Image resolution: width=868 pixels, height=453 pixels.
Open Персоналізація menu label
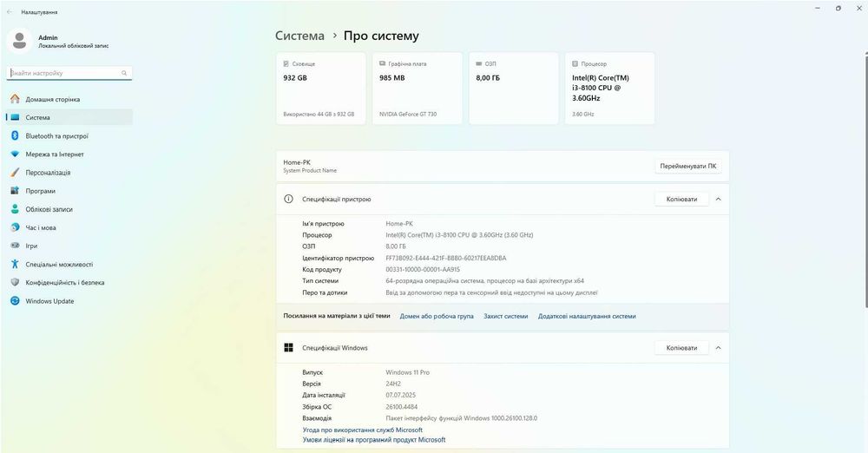pyautogui.click(x=48, y=173)
